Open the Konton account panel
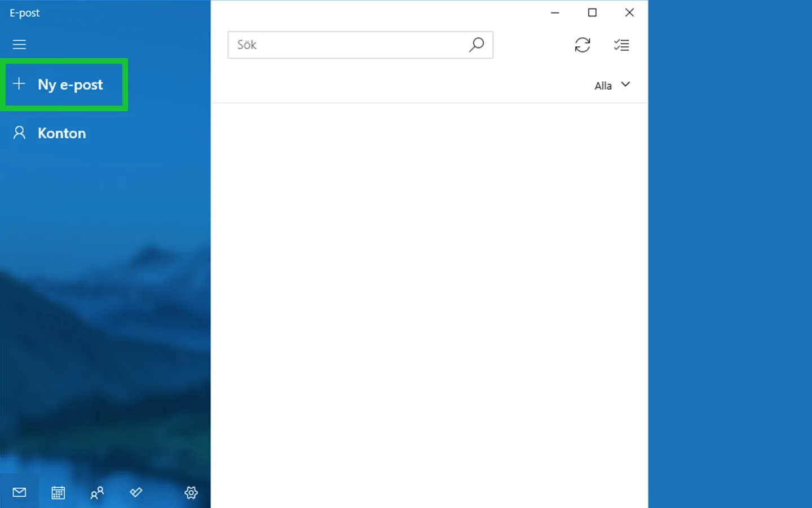Viewport: 812px width, 508px height. 61,133
